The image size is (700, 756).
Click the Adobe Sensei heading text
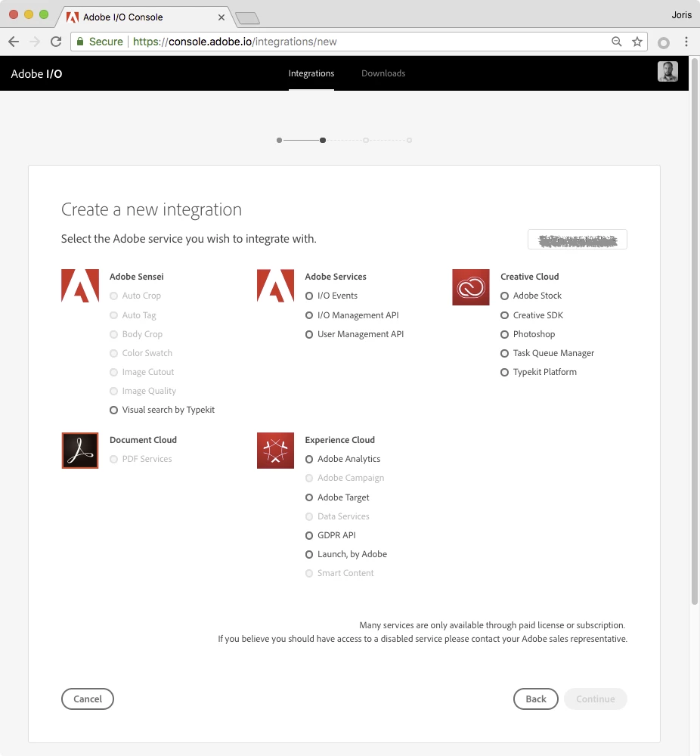click(136, 277)
